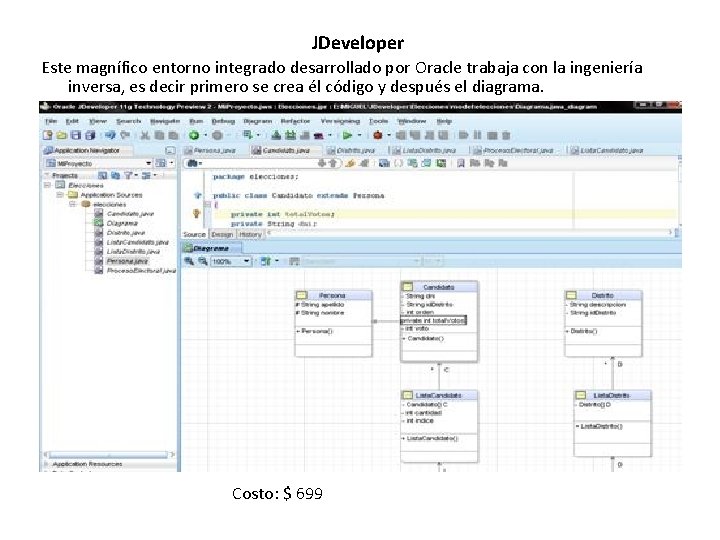The height and width of the screenshot is (540, 720).
Task: Click the navigator horizontal scrollbar
Action: [107, 455]
